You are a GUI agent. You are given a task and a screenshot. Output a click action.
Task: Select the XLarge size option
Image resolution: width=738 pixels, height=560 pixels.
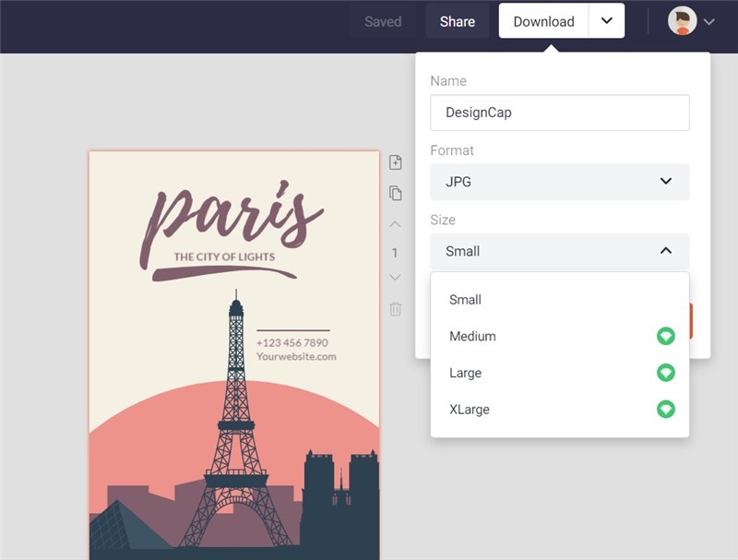[560, 409]
